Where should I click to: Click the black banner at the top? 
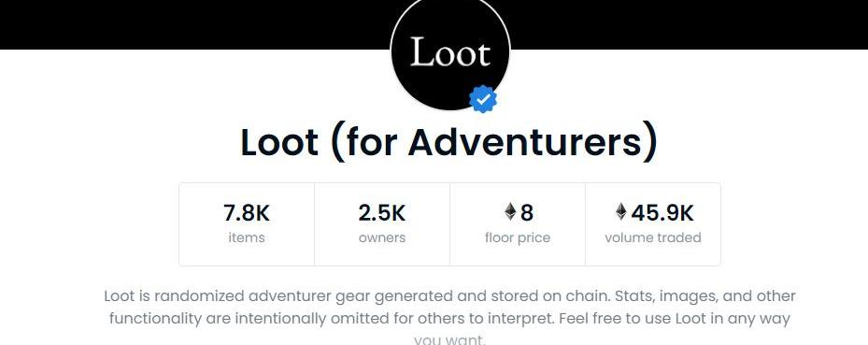click(x=193, y=24)
